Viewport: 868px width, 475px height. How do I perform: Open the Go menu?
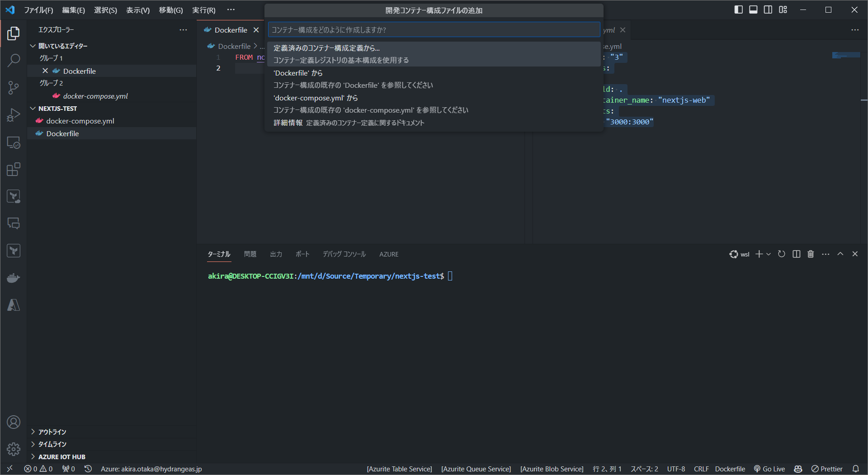coord(171,10)
